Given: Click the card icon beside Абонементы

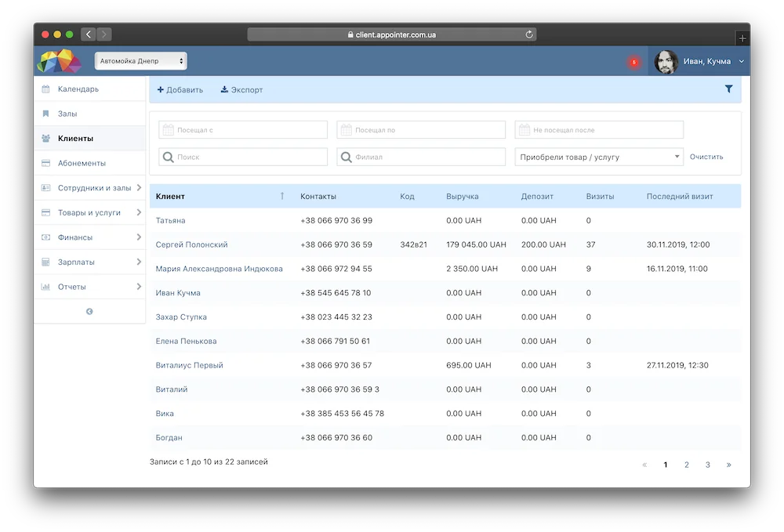Looking at the screenshot, I should pos(45,163).
